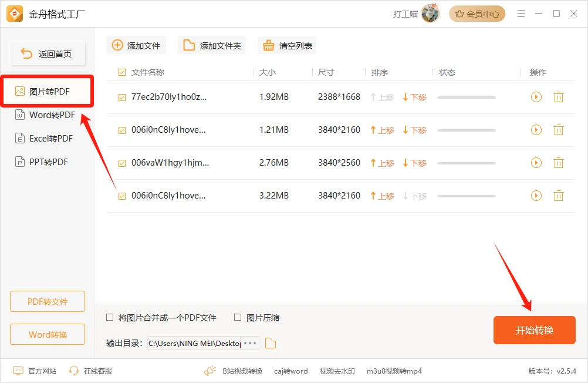Click the 排序 column header
The height and width of the screenshot is (383, 588).
pos(379,72)
